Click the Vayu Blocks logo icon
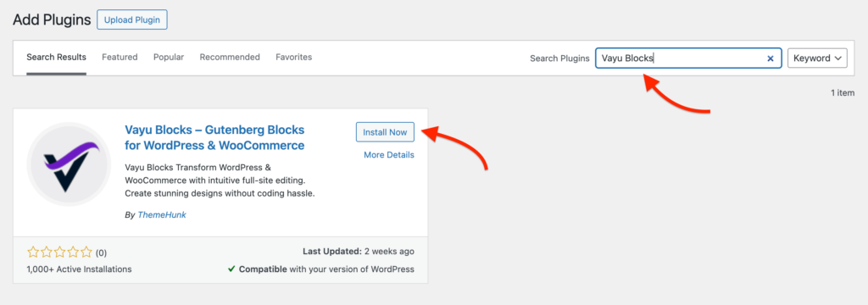This screenshot has width=868, height=305. (70, 164)
